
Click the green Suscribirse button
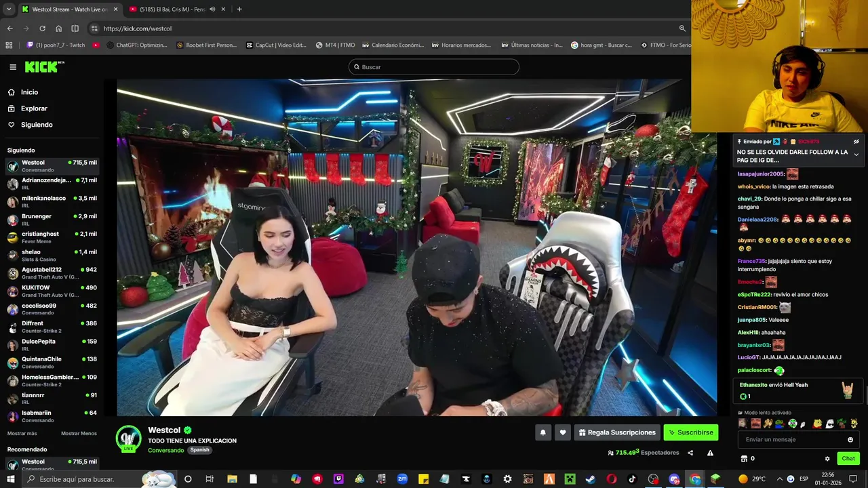(x=690, y=432)
